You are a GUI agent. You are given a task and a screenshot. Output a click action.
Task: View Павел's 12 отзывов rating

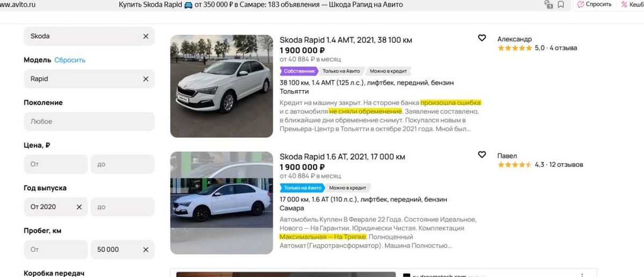(540, 164)
